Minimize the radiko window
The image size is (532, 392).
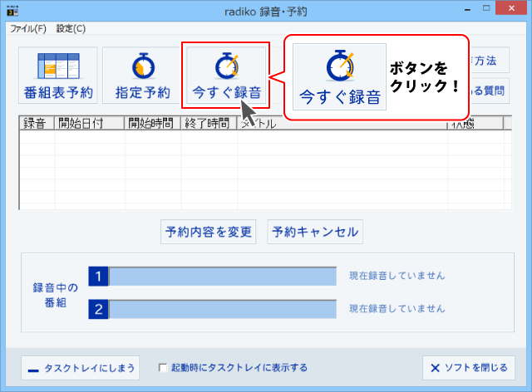coord(467,9)
